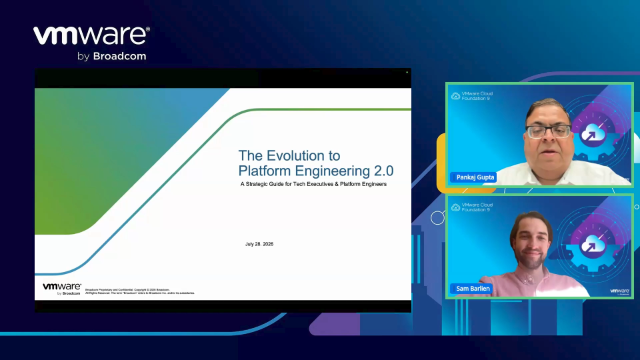Open Pankaj Gupta's video feed
Image resolution: width=640 pixels, height=360 pixels.
[539, 135]
